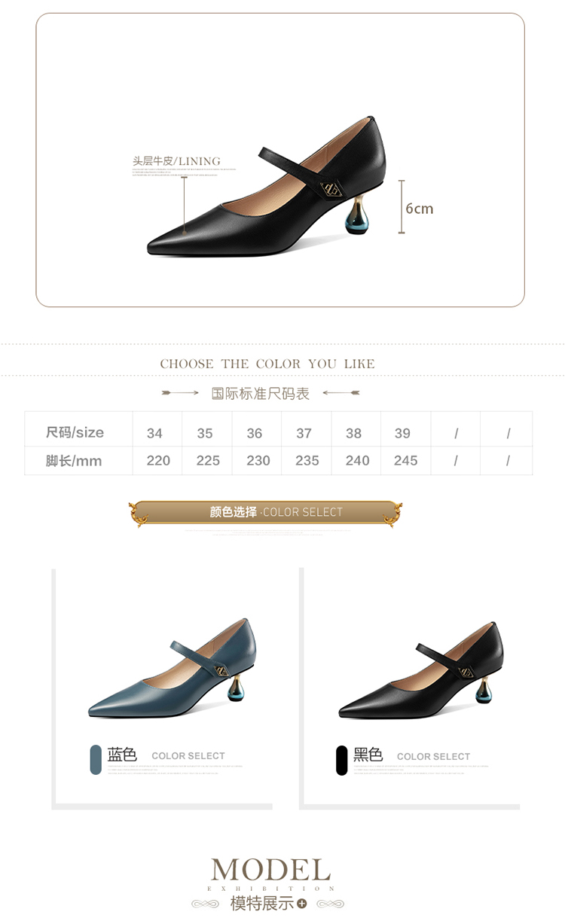This screenshot has height=924, width=565.
Task: Click the black color swatch
Action: (342, 760)
